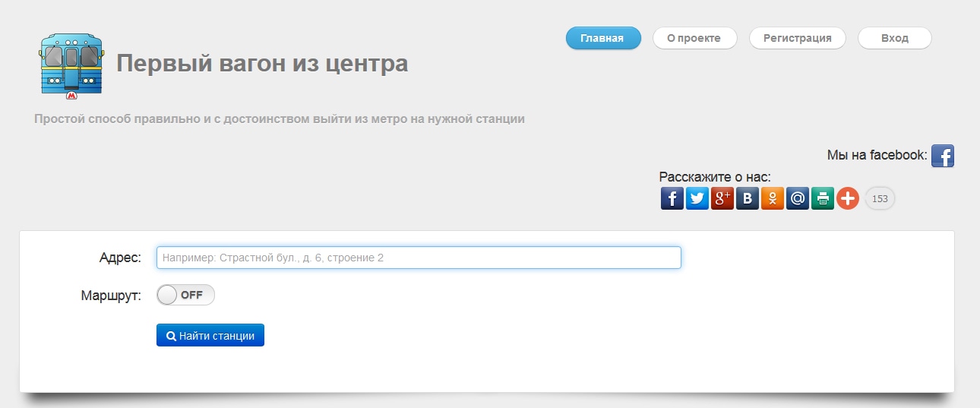
Task: Share the site on Google+
Action: 722,199
